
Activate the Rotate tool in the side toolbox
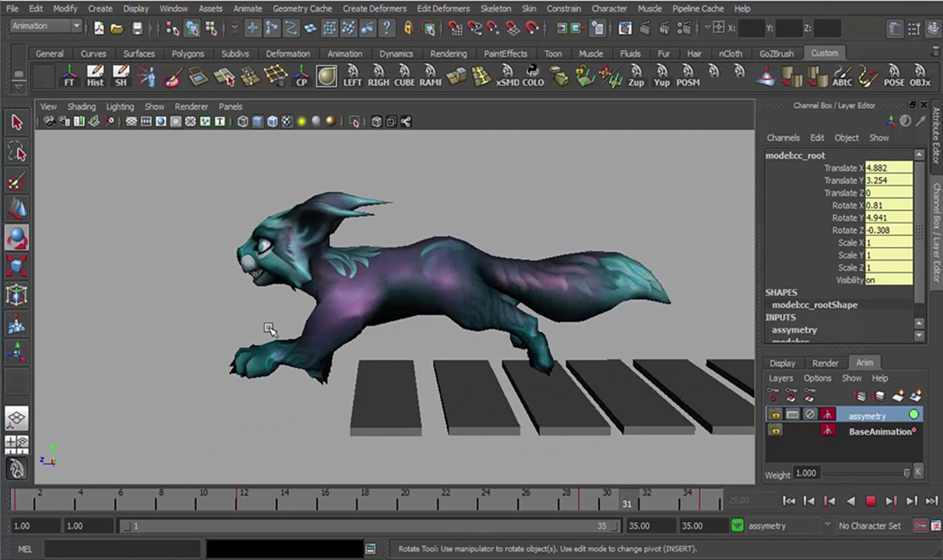(17, 238)
